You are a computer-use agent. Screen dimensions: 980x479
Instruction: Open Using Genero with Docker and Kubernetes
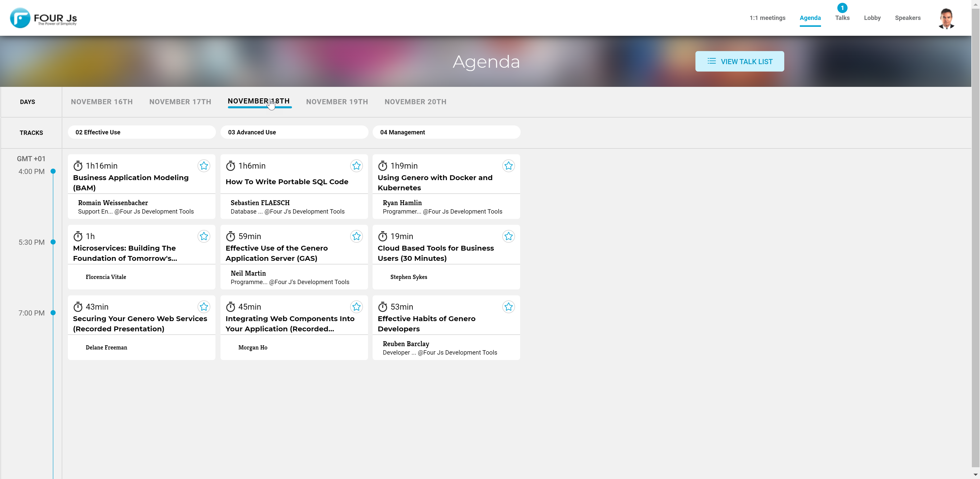(x=435, y=182)
